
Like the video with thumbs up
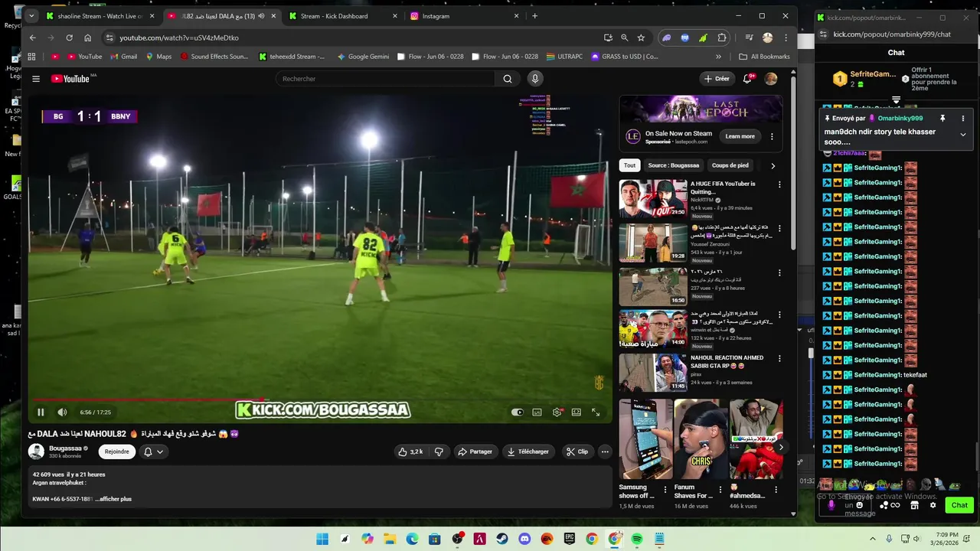pos(411,452)
